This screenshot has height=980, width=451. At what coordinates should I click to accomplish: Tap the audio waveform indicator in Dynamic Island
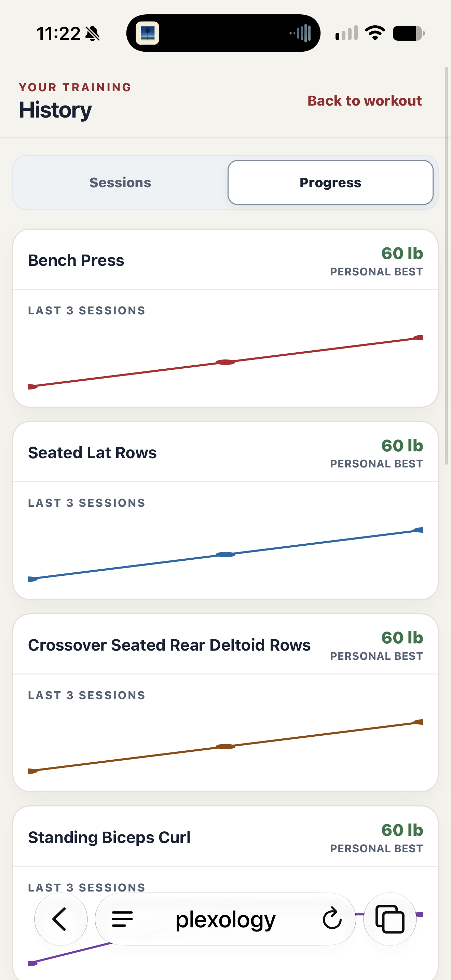[300, 33]
